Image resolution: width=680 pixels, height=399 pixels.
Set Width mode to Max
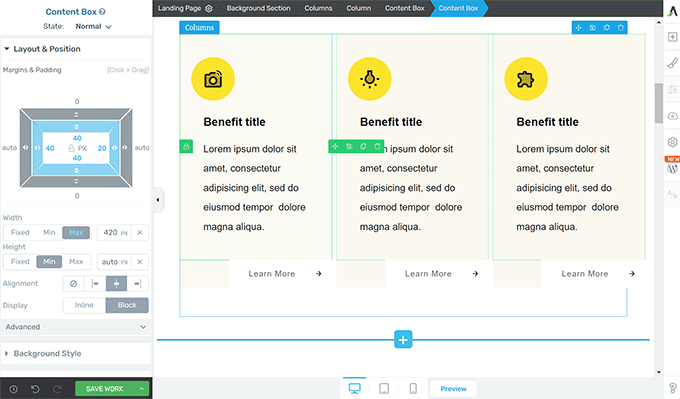pos(76,232)
